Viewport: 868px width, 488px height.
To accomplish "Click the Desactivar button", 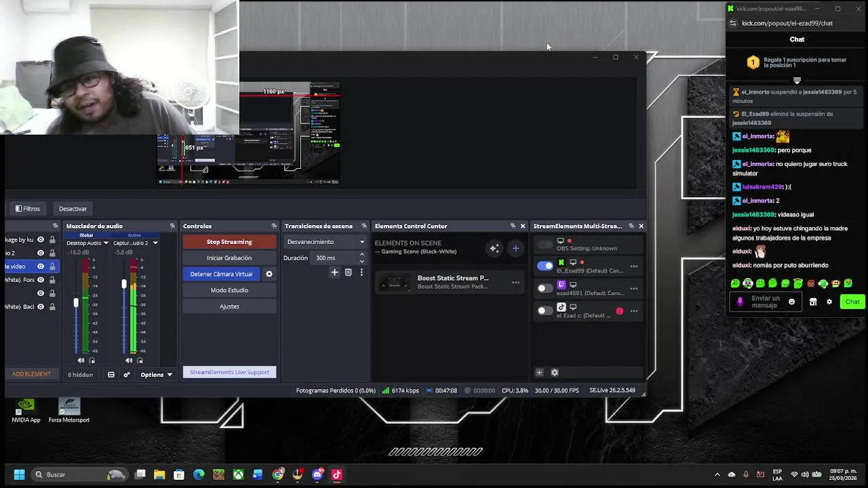I will click(73, 209).
